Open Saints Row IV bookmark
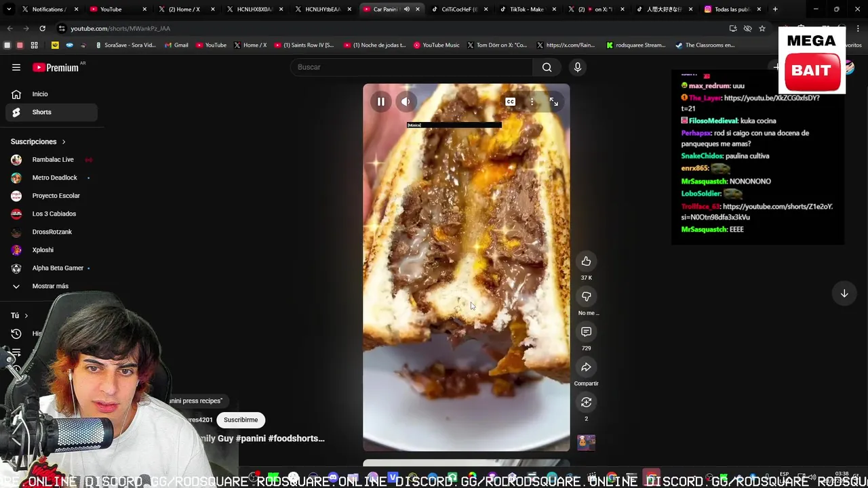The image size is (868, 488). coord(304,45)
